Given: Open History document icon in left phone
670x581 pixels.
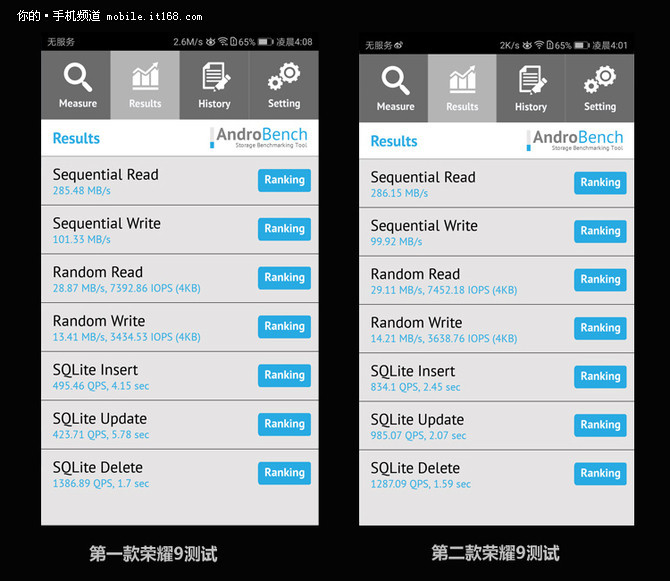Looking at the screenshot, I should [x=215, y=76].
